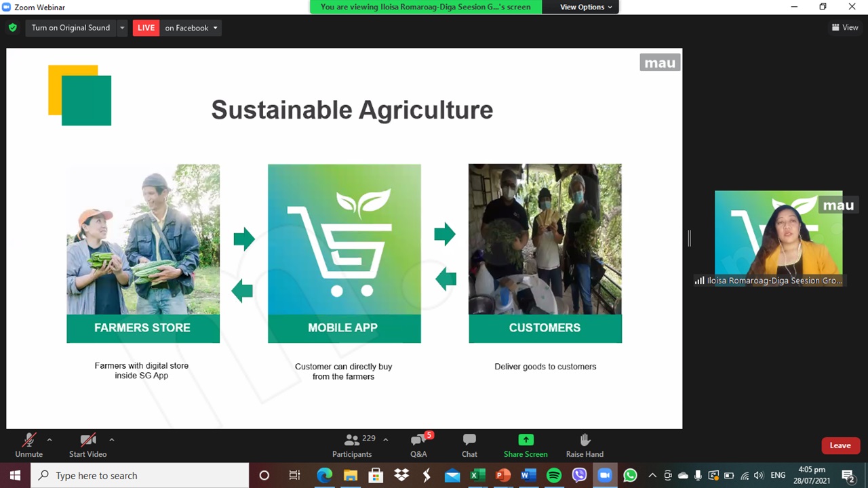868x488 pixels.
Task: Open Word from taskbar
Action: 528,475
